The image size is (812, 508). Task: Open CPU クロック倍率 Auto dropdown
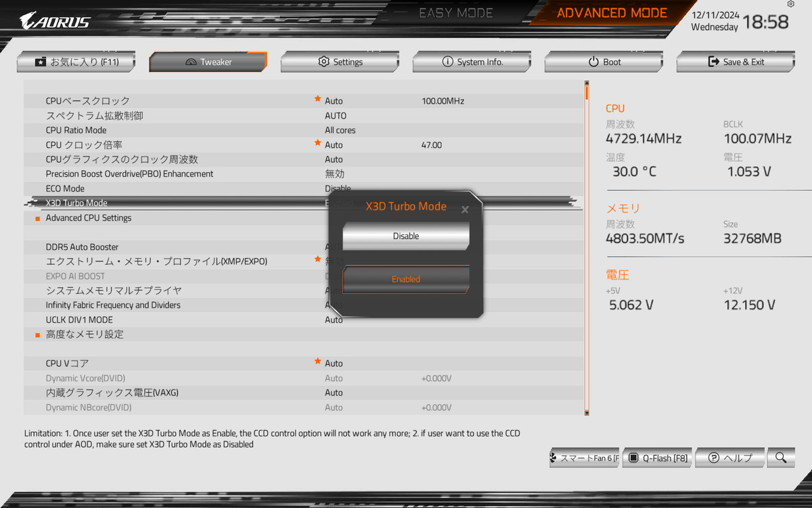(x=334, y=145)
